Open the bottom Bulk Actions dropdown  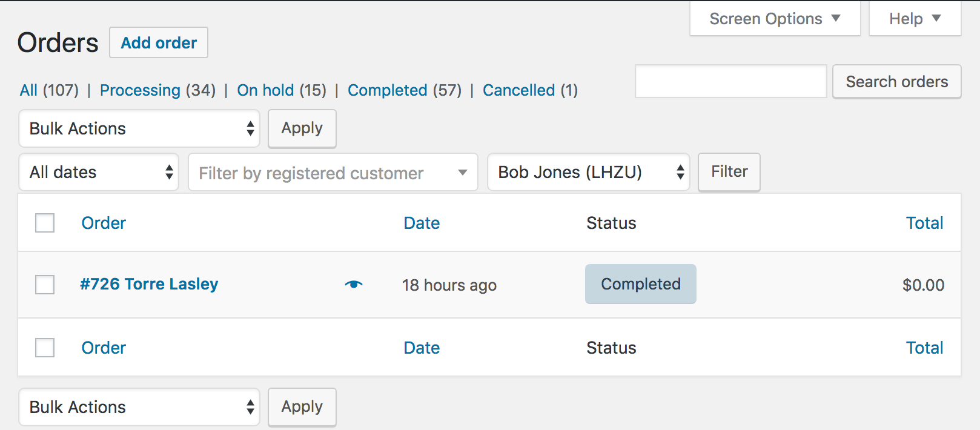click(x=139, y=407)
